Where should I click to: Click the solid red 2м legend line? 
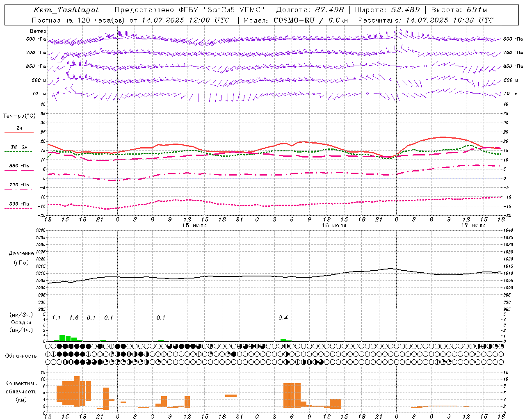coord(19,132)
